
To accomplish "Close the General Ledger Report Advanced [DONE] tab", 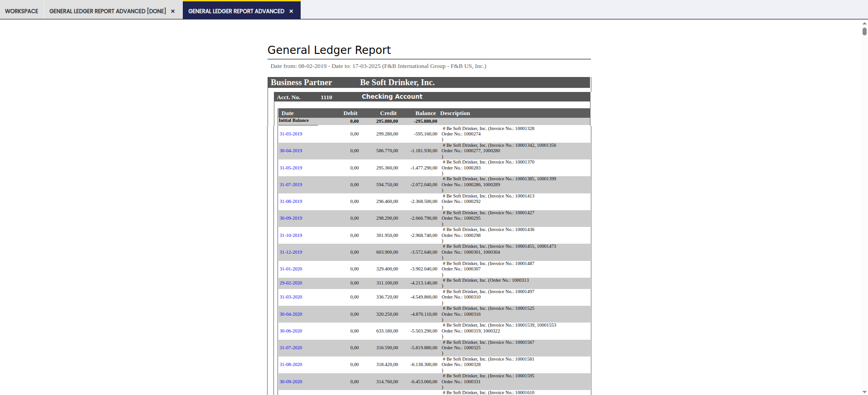I will 173,11.
